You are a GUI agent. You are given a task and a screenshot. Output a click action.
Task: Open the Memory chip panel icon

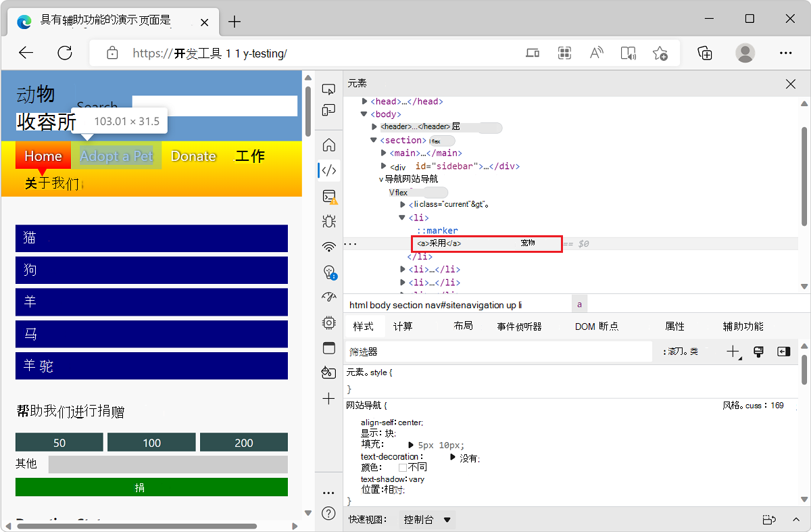[x=328, y=322]
